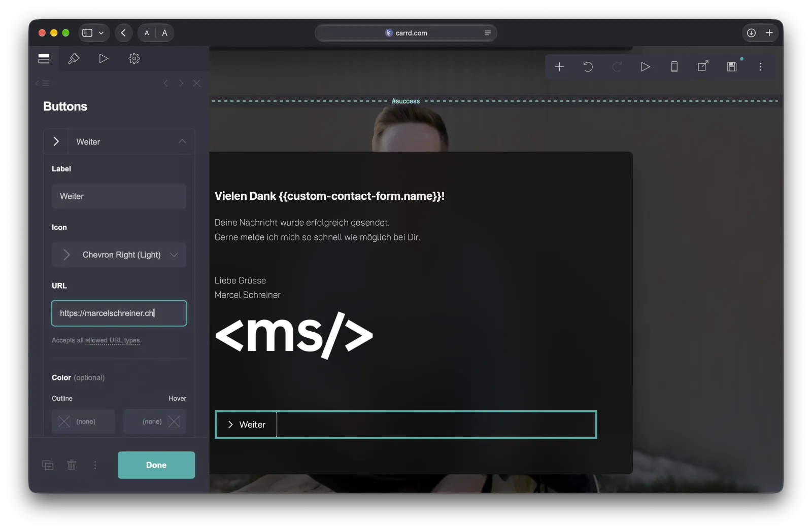Redo the last change
The image size is (812, 531).
[x=617, y=66]
